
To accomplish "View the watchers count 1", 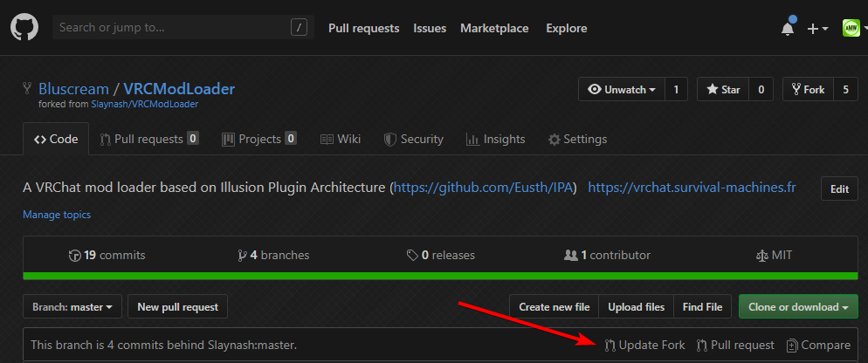I will tap(676, 89).
